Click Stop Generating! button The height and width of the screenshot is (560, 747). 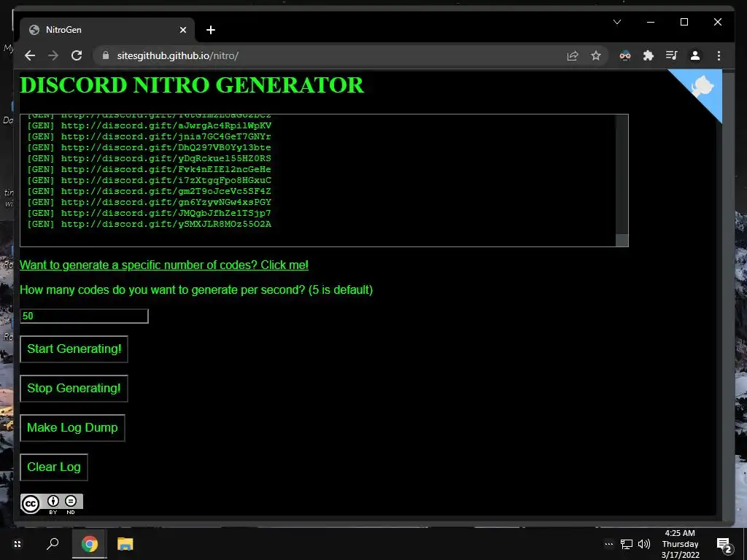coord(74,389)
